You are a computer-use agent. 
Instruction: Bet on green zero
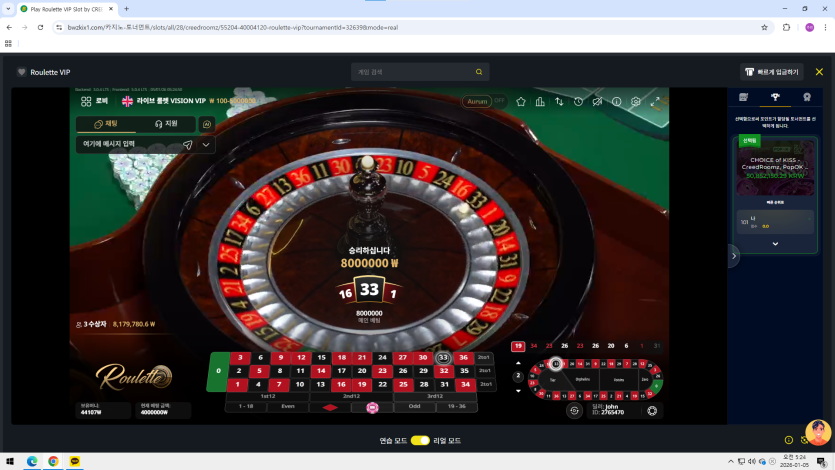tap(218, 371)
